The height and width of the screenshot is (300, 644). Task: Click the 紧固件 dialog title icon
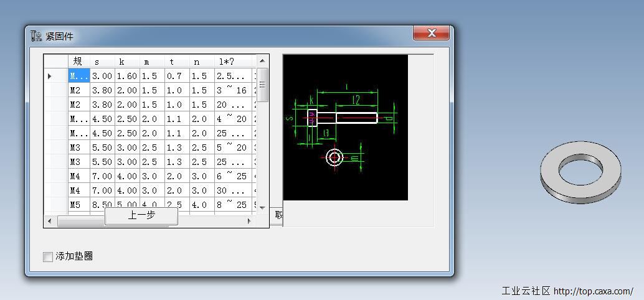coord(36,36)
